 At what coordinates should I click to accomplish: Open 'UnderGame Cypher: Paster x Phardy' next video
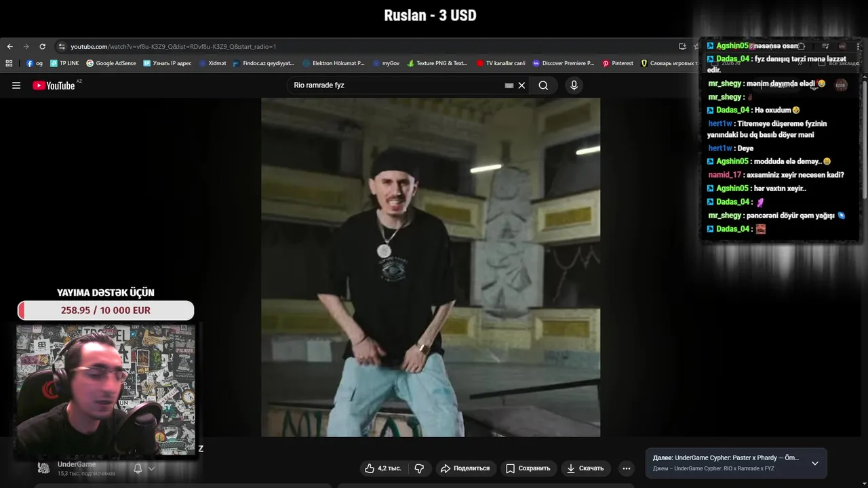pyautogui.click(x=726, y=458)
